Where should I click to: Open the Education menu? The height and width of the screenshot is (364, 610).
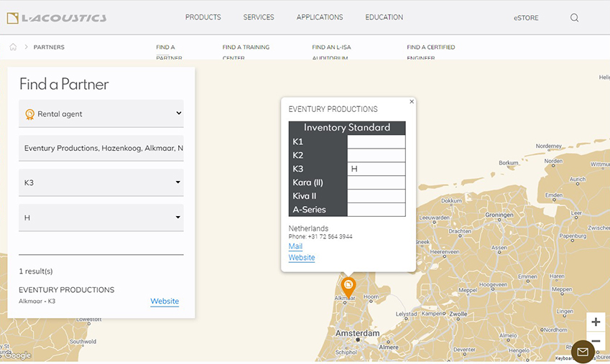pyautogui.click(x=384, y=17)
